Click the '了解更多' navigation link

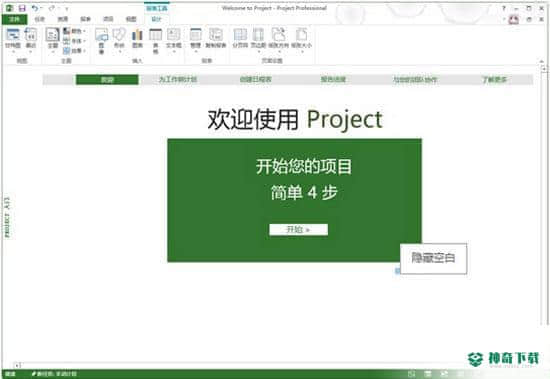(x=494, y=80)
